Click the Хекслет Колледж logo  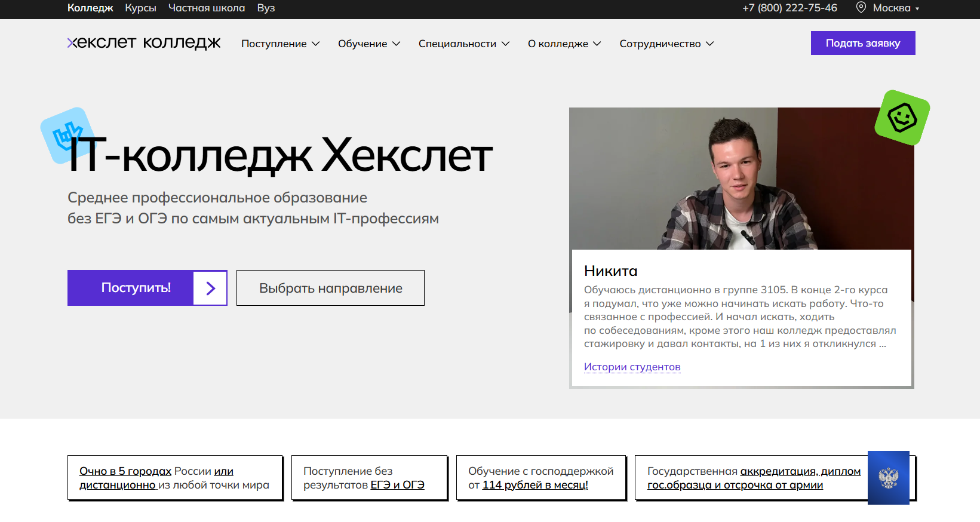pos(144,43)
